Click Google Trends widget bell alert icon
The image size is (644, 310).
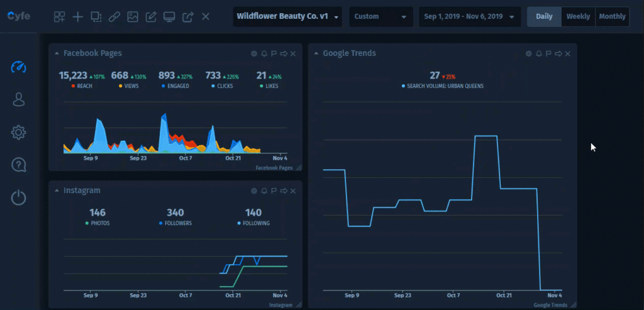538,54
